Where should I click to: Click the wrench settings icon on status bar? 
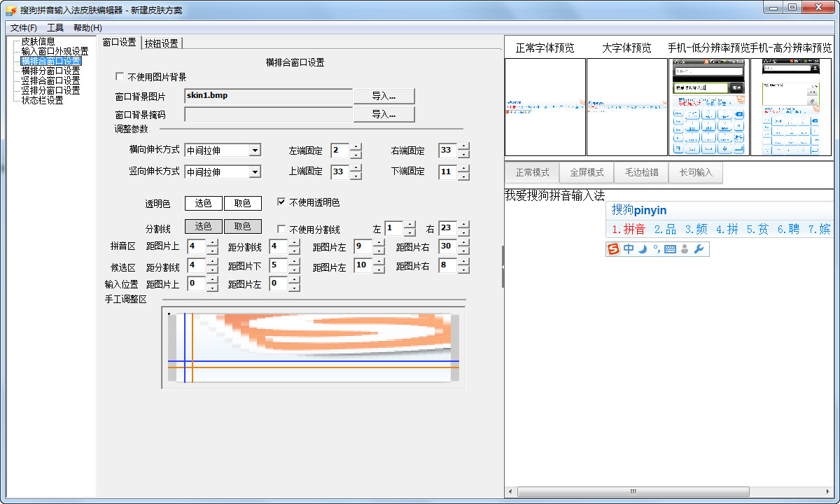699,248
